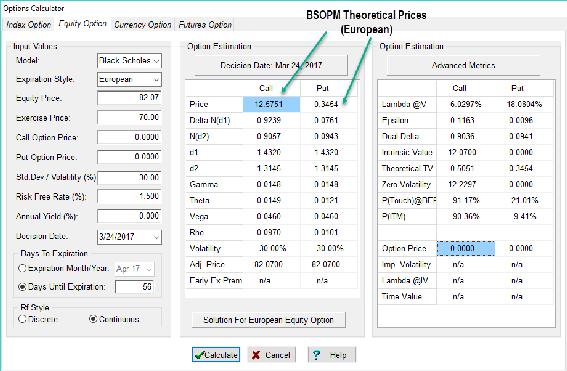The height and width of the screenshot is (371, 567).
Task: Select the Call Lambda @V value 6.0297%
Action: [x=466, y=105]
